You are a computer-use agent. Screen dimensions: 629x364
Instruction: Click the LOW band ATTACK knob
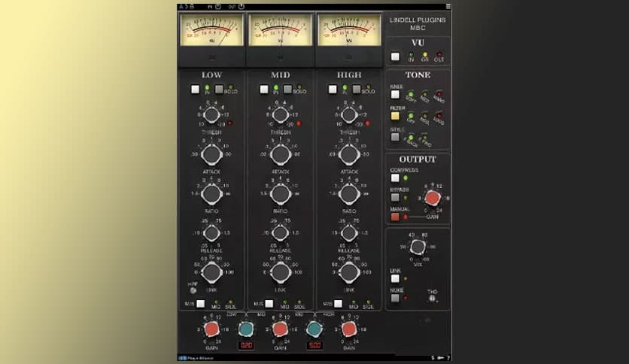[211, 155]
